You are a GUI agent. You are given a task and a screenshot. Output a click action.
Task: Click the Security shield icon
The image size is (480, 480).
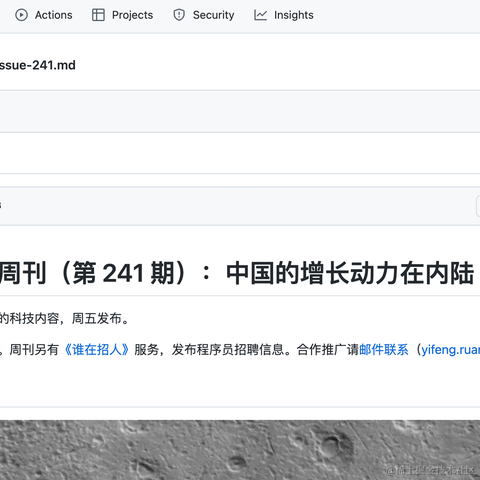point(179,15)
